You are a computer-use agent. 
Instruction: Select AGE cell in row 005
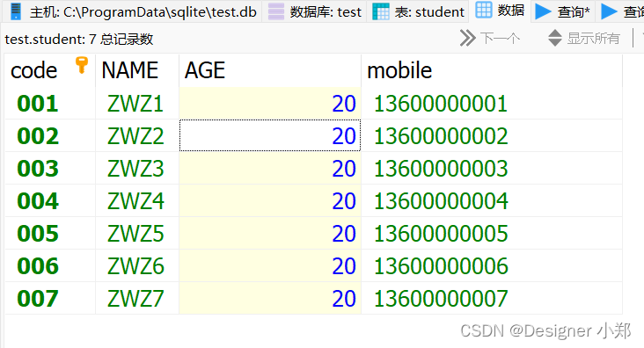coord(270,233)
